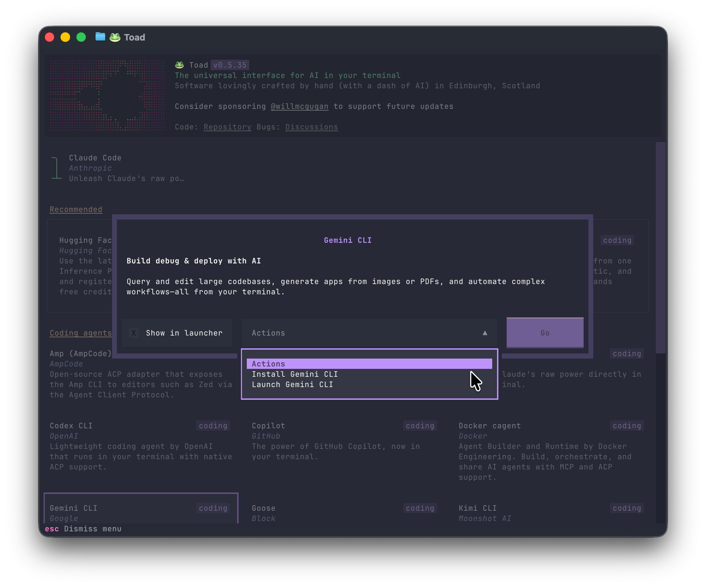Click the Toad ASCII-art logo
Screen dimensions: 706x588
pyautogui.click(x=107, y=96)
